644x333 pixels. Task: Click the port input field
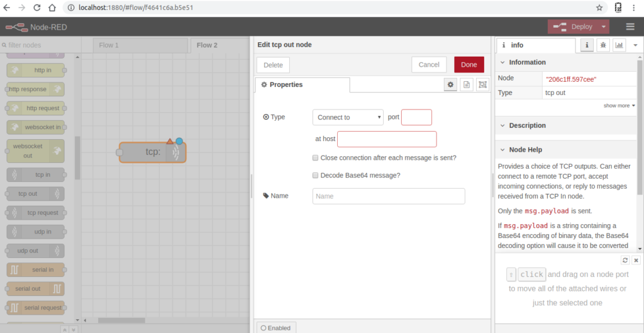[416, 117]
